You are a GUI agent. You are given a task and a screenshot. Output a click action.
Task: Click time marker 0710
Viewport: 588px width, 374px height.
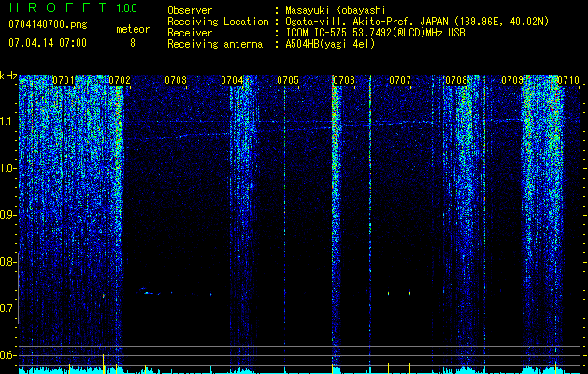coord(568,80)
